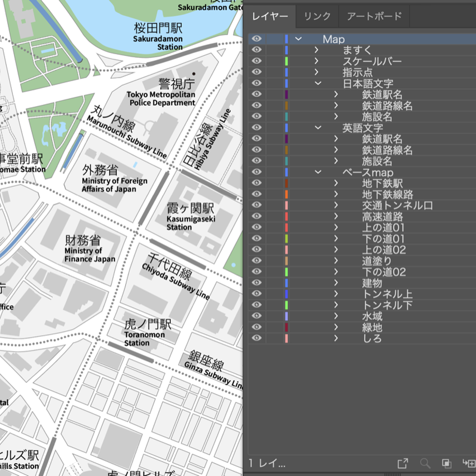Click the orange color bar of 地下鉄線路
This screenshot has width=476, height=476.
(286, 194)
